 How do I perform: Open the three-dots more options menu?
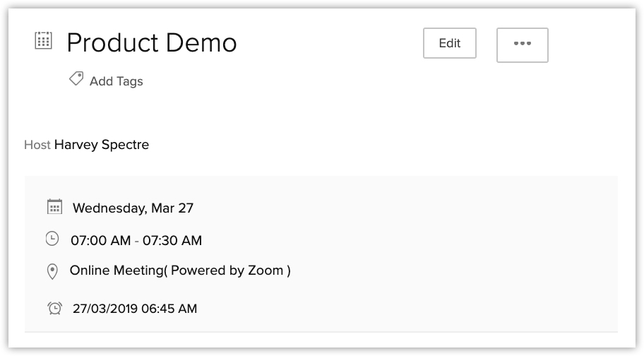tap(523, 44)
